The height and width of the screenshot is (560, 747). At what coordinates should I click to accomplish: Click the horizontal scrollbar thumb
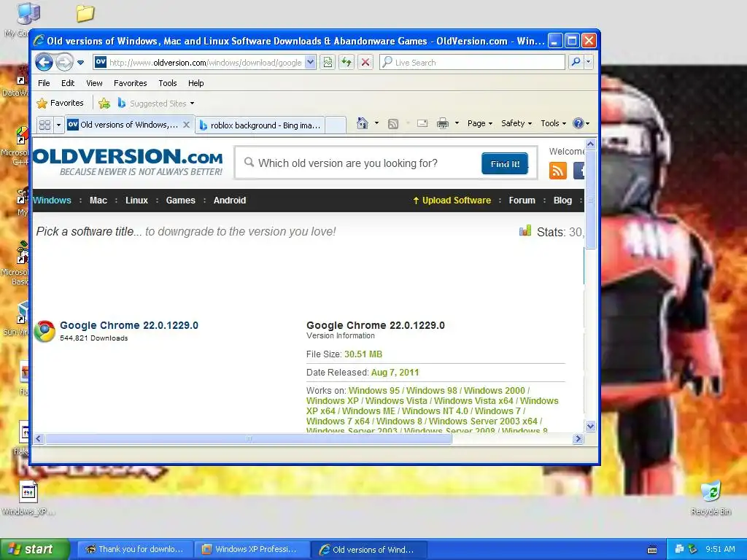coord(248,438)
